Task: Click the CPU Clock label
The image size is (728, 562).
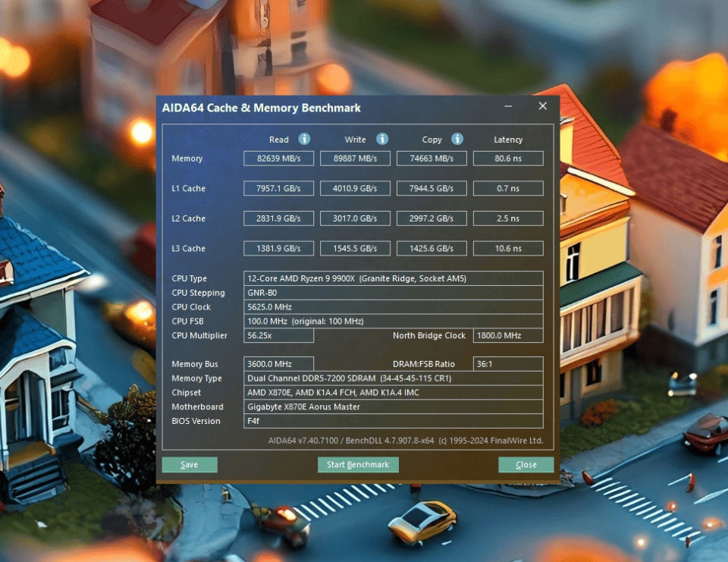Action: click(x=191, y=307)
